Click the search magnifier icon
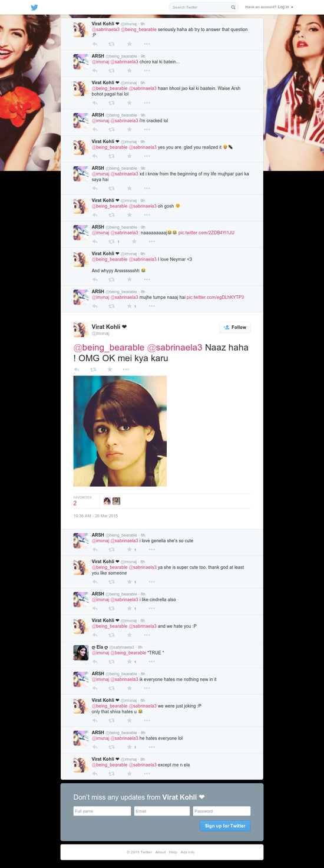324x868 pixels. point(233,8)
